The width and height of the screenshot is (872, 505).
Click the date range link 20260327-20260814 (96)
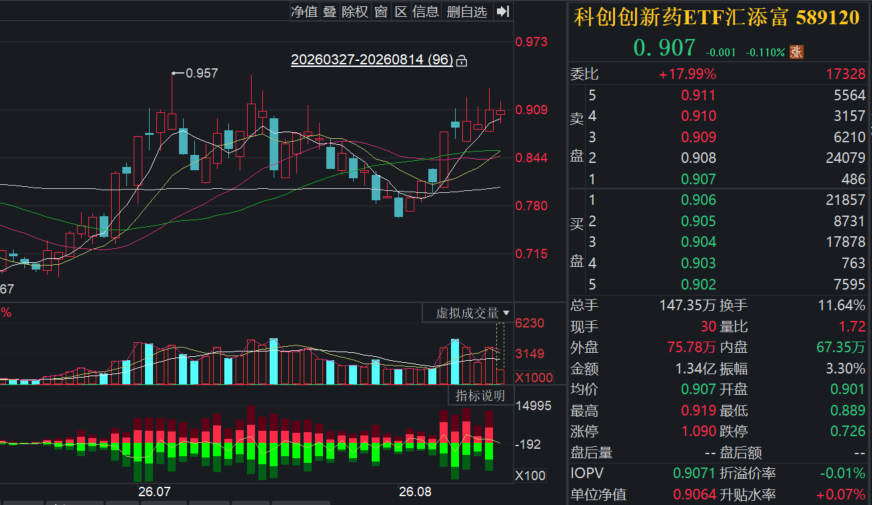372,60
